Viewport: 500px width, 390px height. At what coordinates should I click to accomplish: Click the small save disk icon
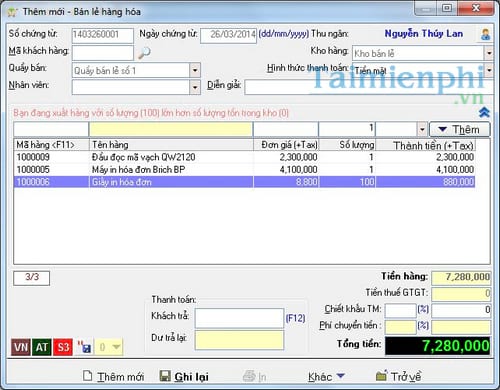tap(85, 347)
